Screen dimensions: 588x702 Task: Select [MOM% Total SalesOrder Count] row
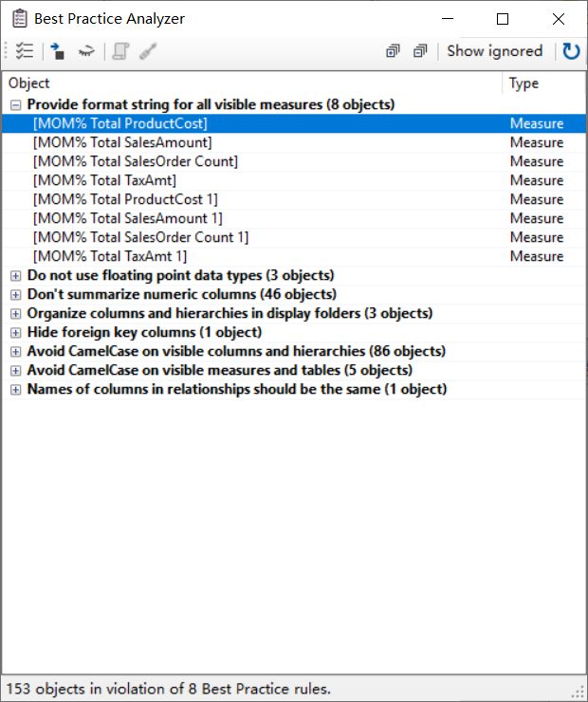294,161
